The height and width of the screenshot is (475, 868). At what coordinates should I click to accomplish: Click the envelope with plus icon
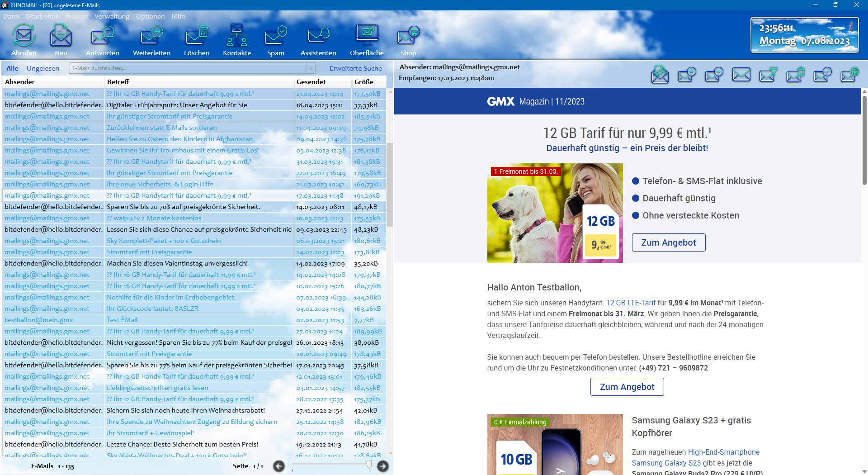[x=687, y=74]
